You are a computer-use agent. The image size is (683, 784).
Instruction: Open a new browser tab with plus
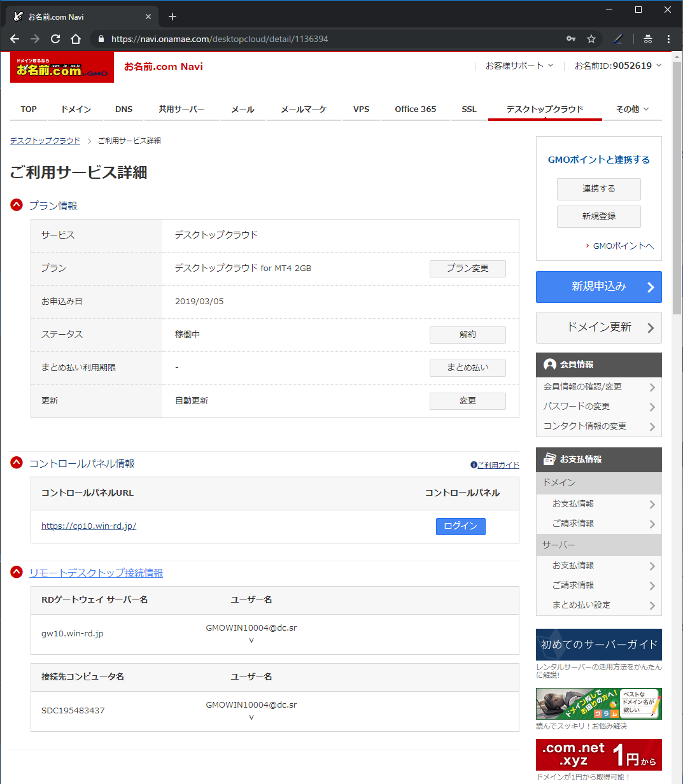coord(172,17)
